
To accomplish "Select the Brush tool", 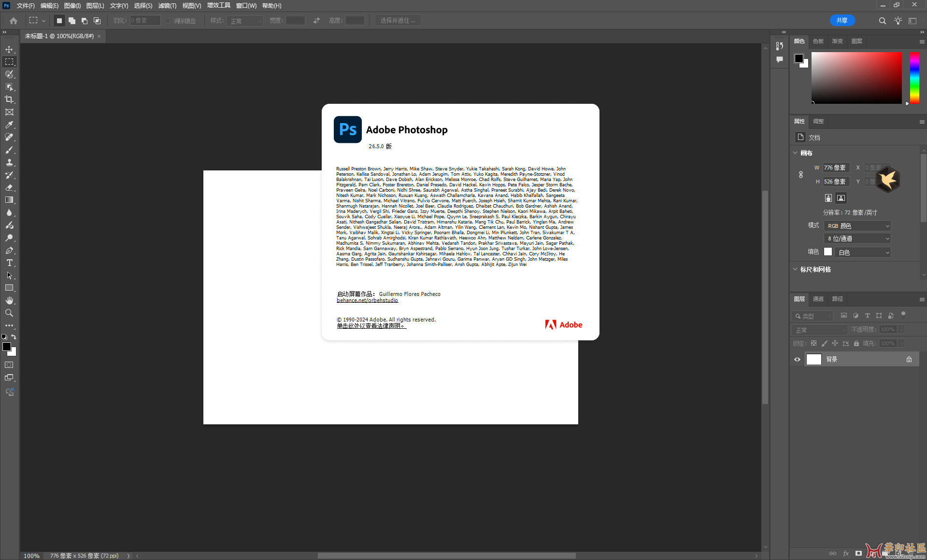I will point(9,150).
